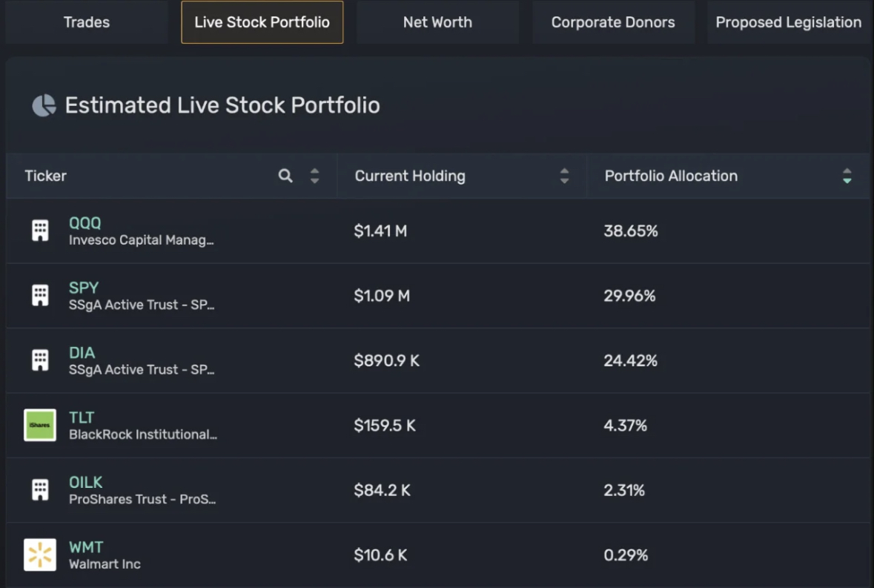Click the TLT ticker link

pyautogui.click(x=82, y=417)
